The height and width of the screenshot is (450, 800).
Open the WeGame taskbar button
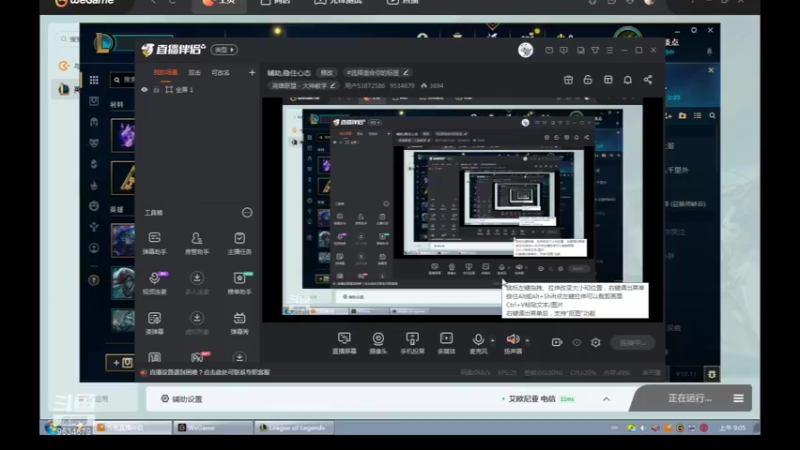tap(213, 428)
